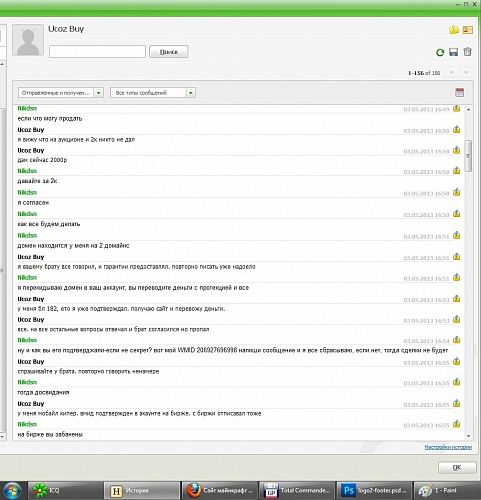Click the save history floppy icon

coord(453,52)
